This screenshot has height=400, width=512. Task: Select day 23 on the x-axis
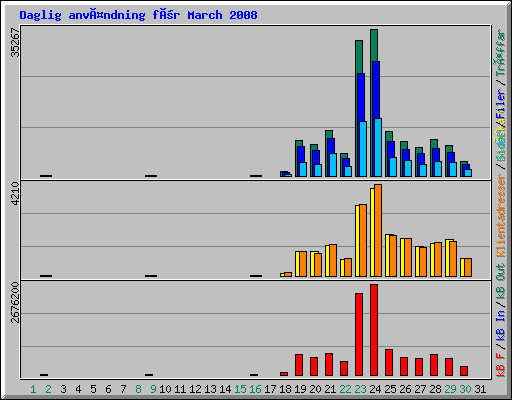point(360,389)
